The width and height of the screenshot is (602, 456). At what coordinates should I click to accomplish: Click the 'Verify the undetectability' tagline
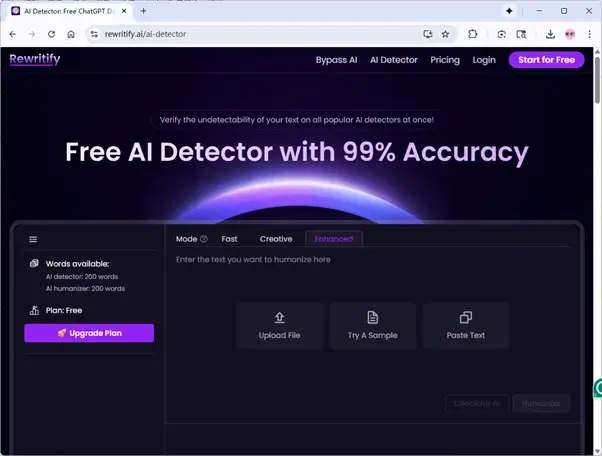297,120
